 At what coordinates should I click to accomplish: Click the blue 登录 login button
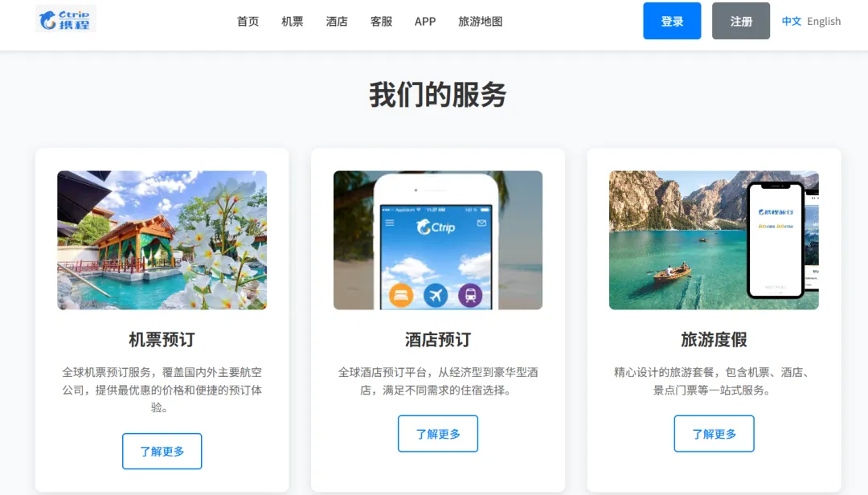[672, 21]
